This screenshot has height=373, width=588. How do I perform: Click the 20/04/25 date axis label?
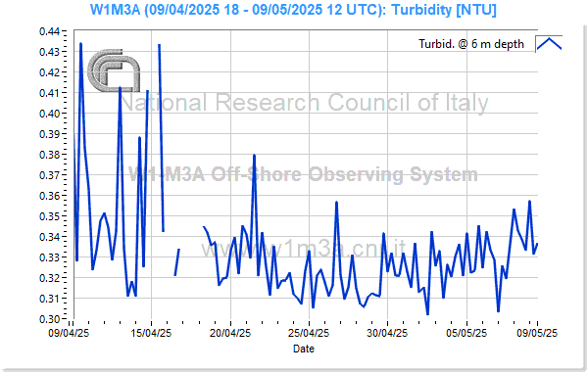(230, 333)
